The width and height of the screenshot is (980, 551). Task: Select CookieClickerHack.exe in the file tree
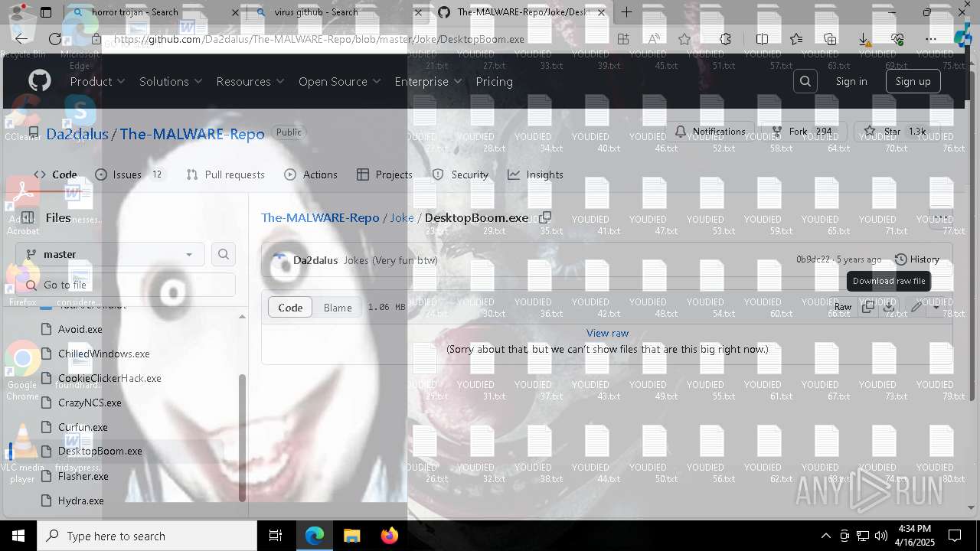click(x=109, y=378)
